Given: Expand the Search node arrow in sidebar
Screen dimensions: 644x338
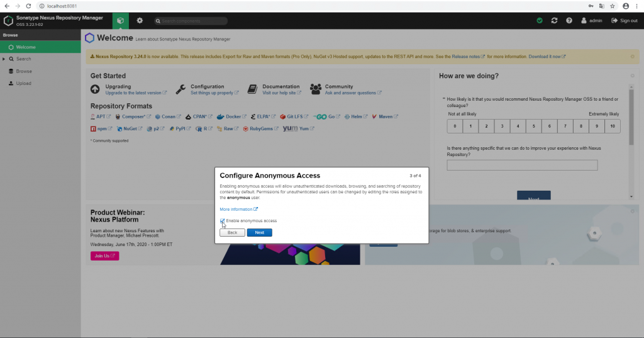Looking at the screenshot, I should 4,59.
